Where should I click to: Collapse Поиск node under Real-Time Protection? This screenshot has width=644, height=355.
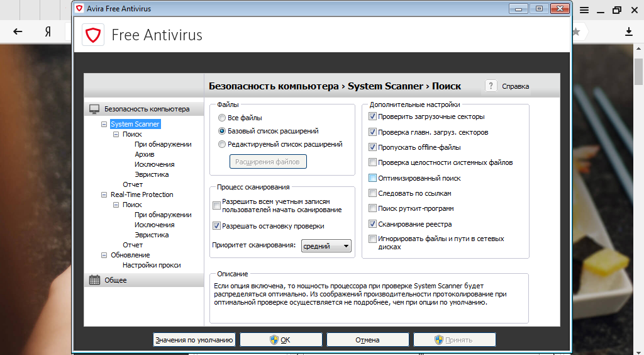pyautogui.click(x=116, y=205)
